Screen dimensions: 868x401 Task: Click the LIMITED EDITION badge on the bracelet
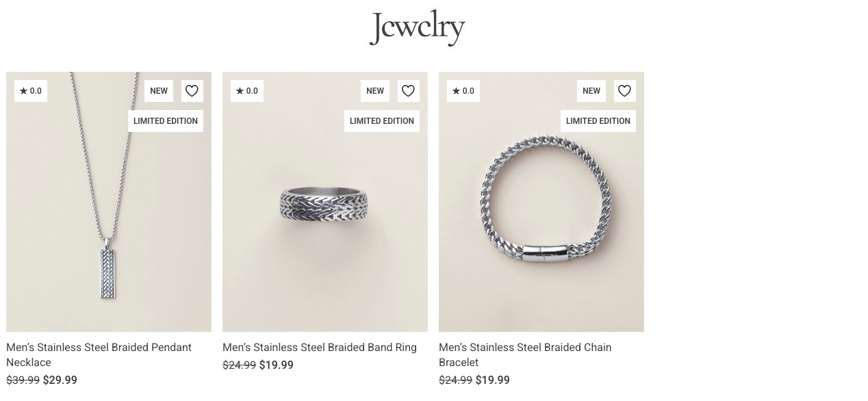(x=598, y=121)
